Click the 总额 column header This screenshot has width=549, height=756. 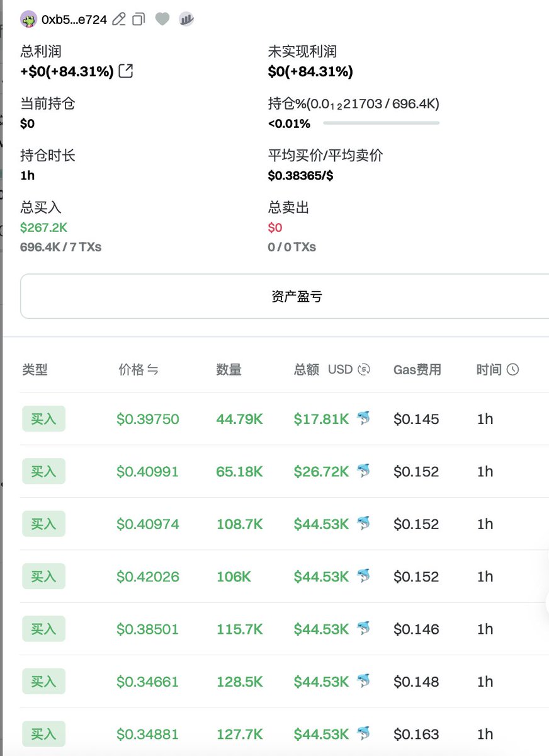point(307,370)
